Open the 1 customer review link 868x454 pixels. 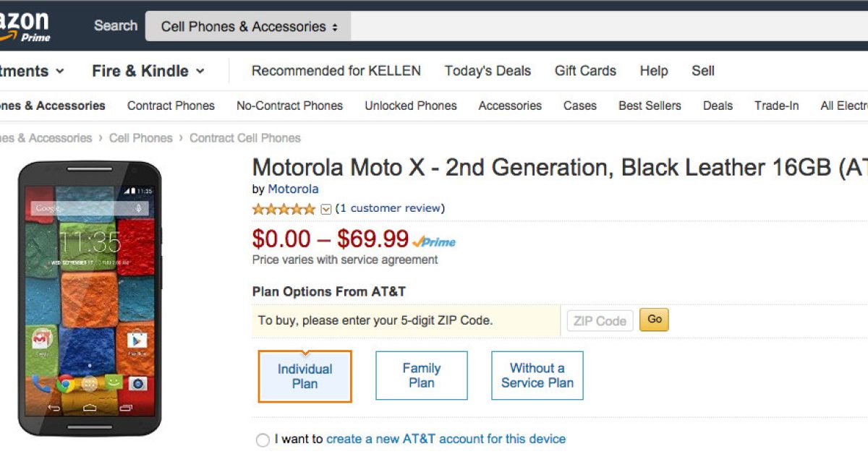point(390,208)
